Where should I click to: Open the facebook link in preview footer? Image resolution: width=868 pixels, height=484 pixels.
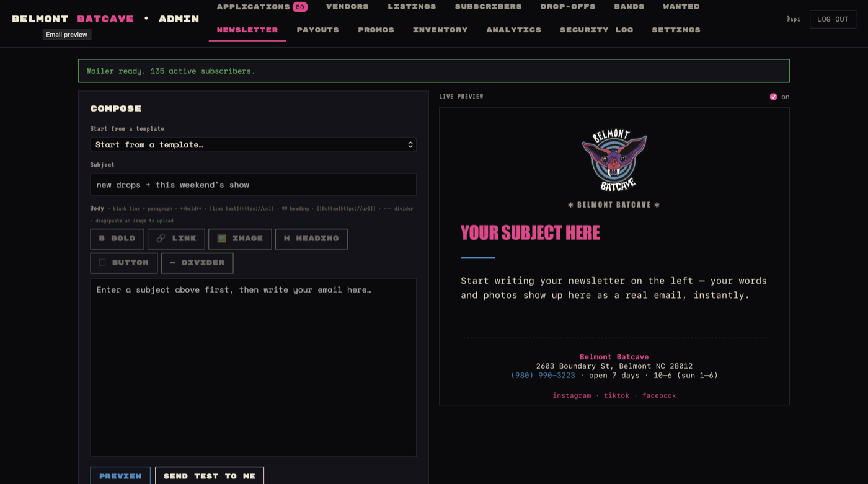(658, 395)
